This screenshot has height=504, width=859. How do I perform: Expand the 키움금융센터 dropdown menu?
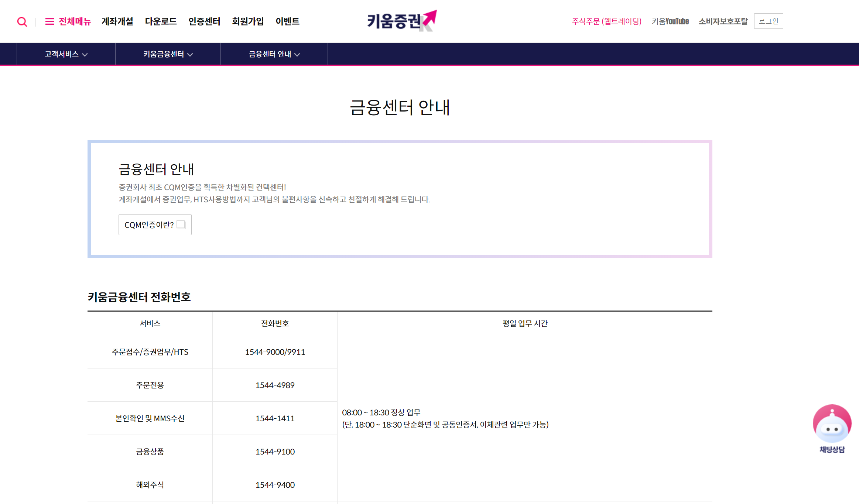(168, 54)
